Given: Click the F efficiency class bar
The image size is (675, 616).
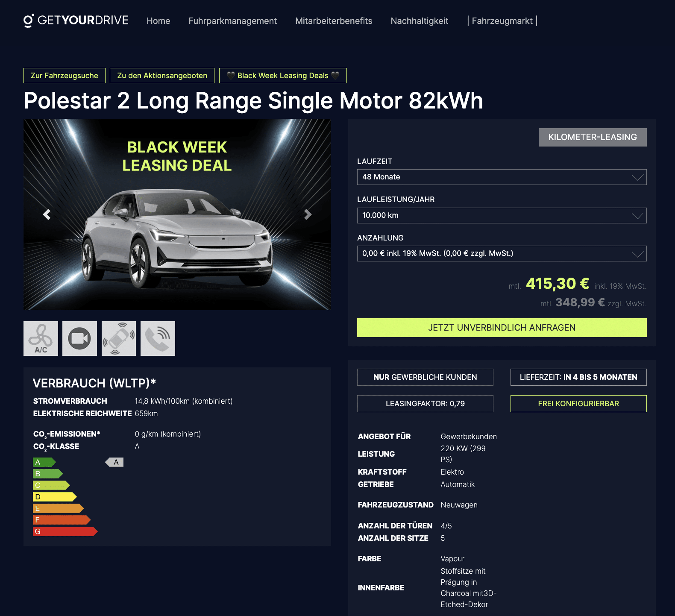Looking at the screenshot, I should pos(62,520).
